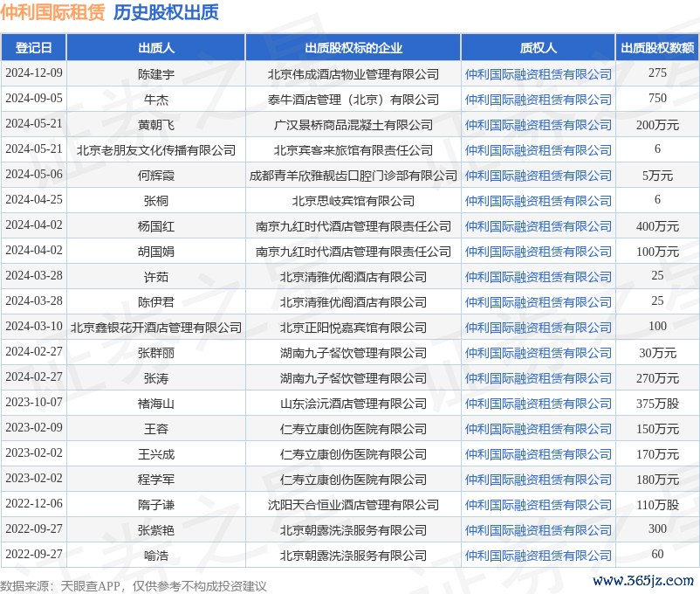The width and height of the screenshot is (700, 594).
Task: Click the date 2024-04-25
Action: (x=34, y=199)
